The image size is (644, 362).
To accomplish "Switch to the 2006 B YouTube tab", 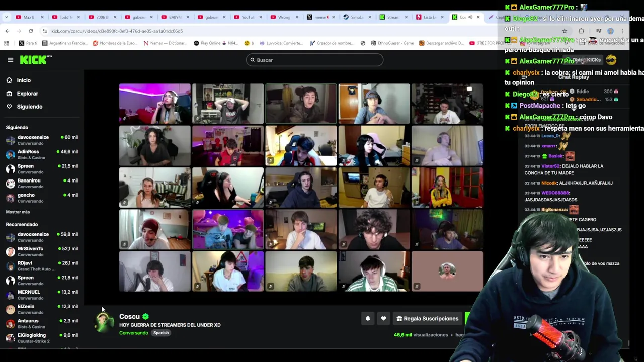I will (x=103, y=17).
